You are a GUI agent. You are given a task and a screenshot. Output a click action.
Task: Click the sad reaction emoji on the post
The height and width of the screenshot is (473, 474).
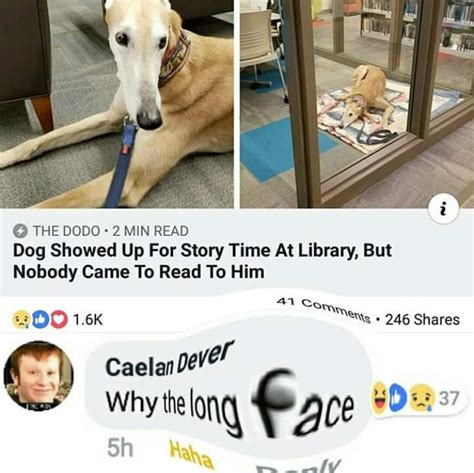(20, 320)
